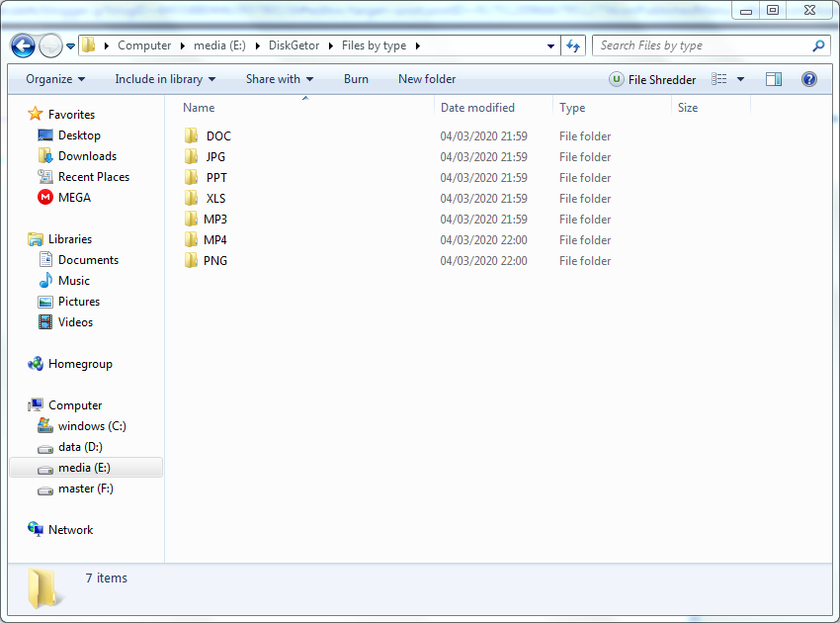This screenshot has height=623, width=840.
Task: Click the folder icon in the address bar
Action: 88,44
